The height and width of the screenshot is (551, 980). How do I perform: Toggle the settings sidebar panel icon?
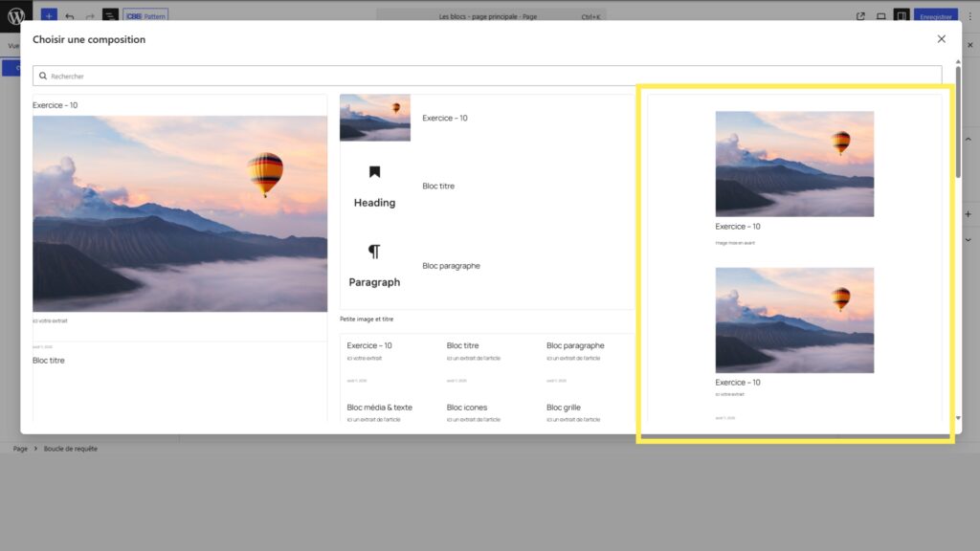tap(902, 16)
